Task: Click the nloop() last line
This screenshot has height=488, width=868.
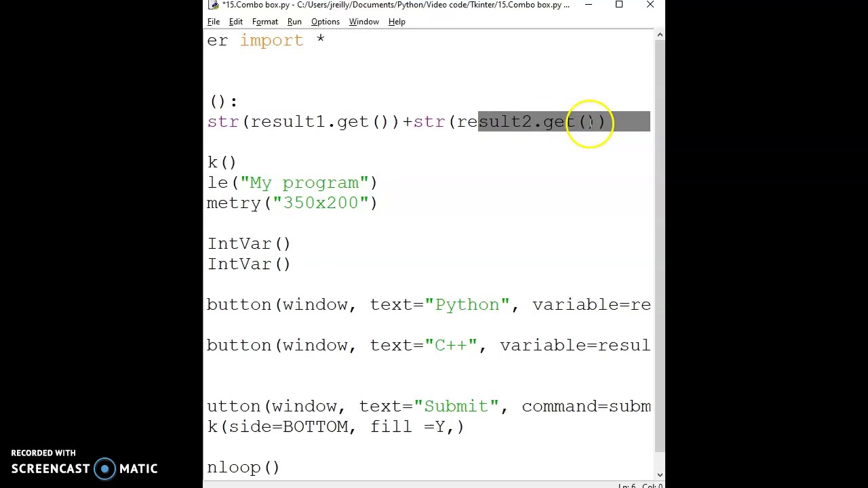Action: (x=243, y=468)
